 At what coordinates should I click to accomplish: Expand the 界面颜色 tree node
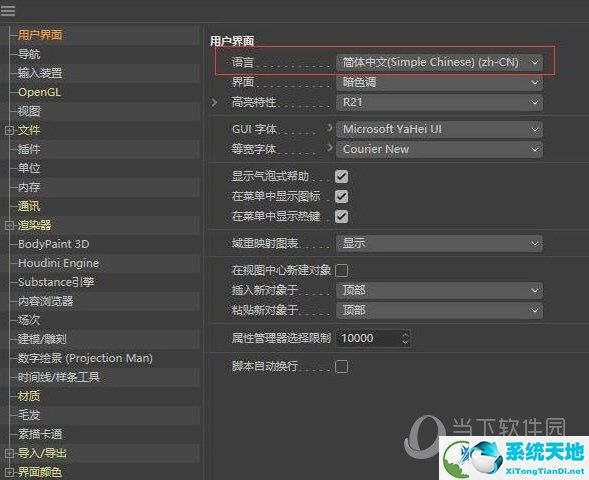point(9,472)
